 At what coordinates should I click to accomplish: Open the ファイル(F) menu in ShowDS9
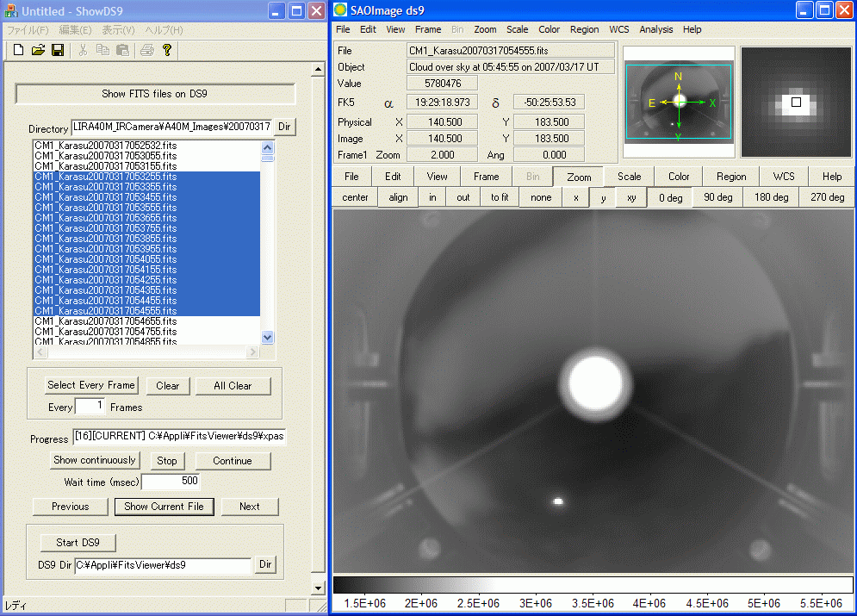(x=28, y=29)
